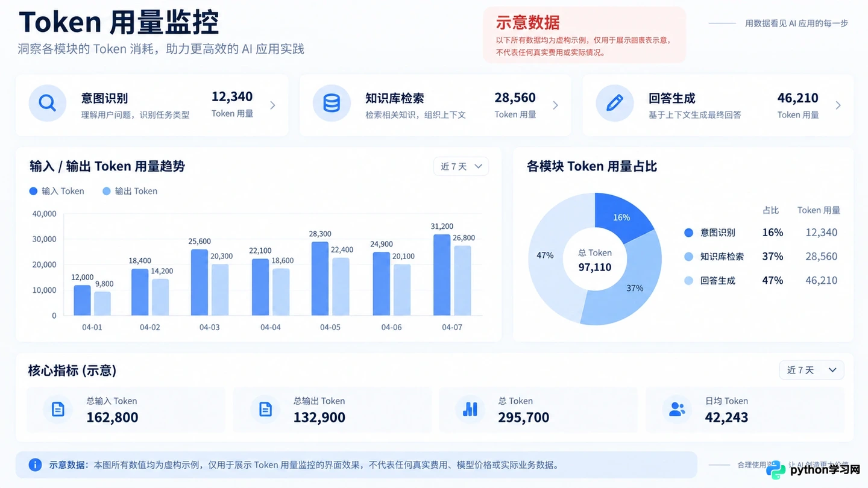
Task: Toggle the 输出 Token legend item
Action: 130,191
